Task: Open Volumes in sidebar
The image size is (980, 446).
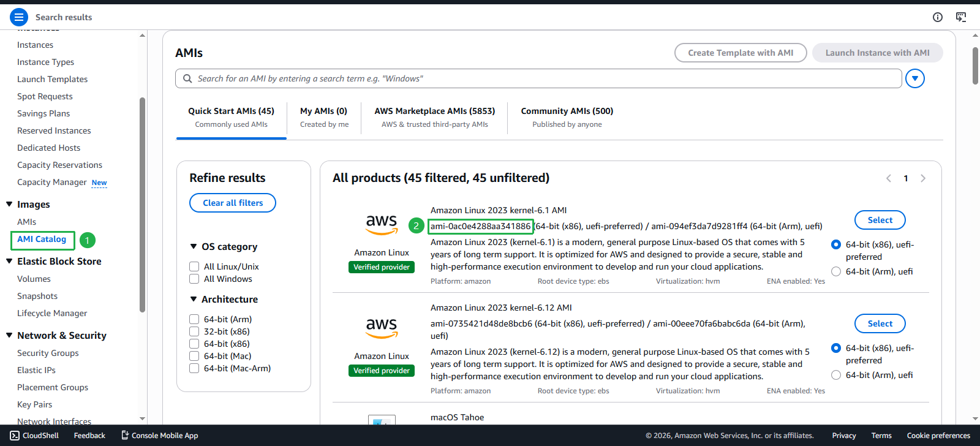Action: [34, 279]
